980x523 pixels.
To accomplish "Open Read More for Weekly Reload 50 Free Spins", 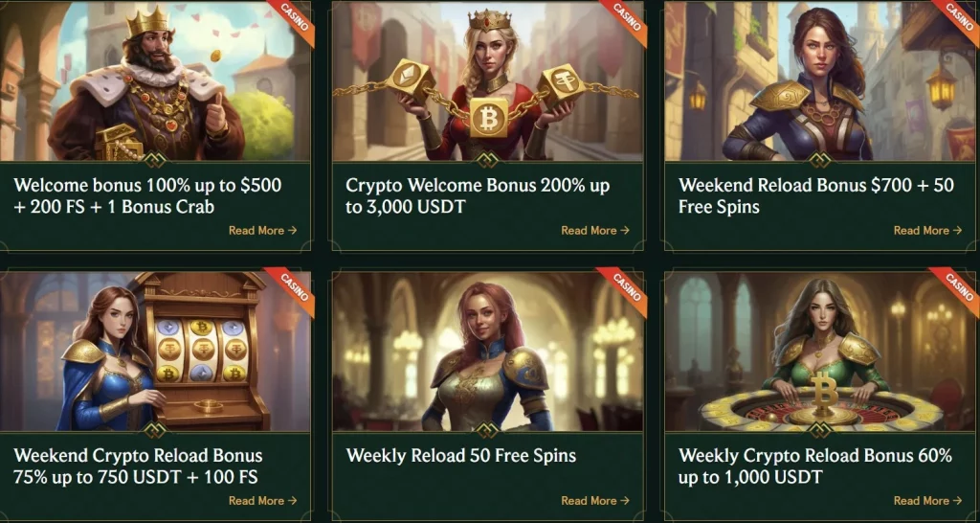I will [595, 500].
